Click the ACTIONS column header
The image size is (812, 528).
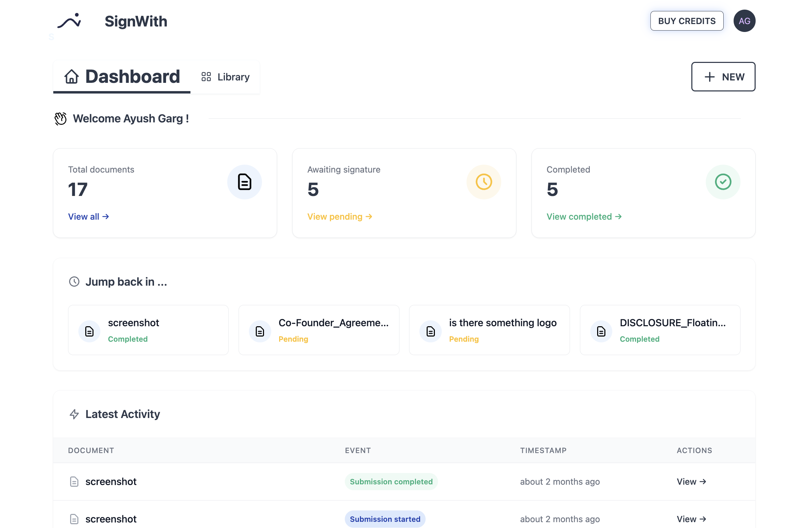[x=694, y=450]
